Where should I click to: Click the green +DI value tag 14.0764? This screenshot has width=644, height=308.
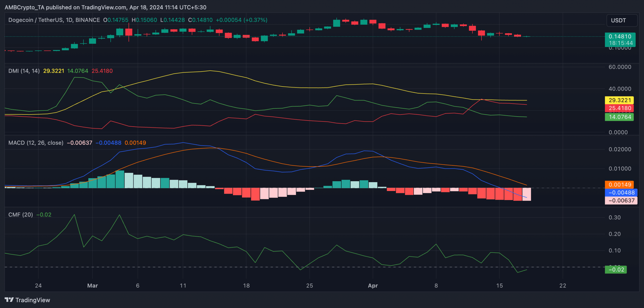(x=619, y=117)
